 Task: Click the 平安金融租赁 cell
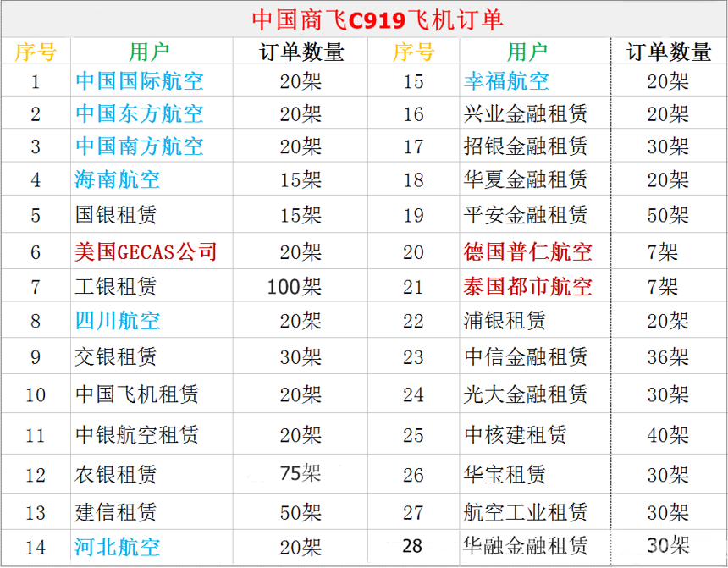click(x=535, y=214)
